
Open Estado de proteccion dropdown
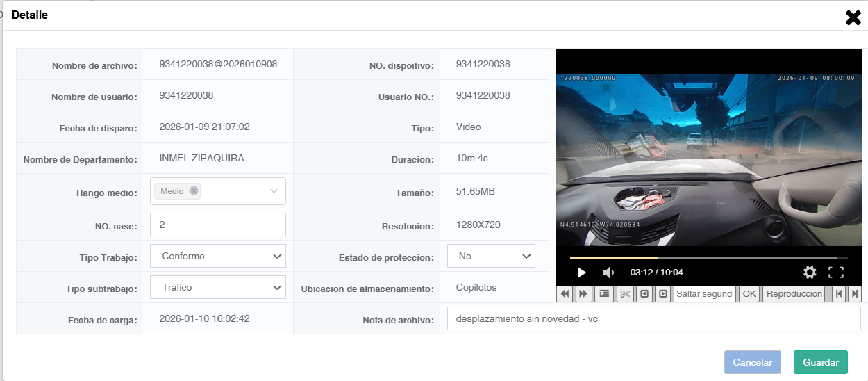tap(491, 256)
